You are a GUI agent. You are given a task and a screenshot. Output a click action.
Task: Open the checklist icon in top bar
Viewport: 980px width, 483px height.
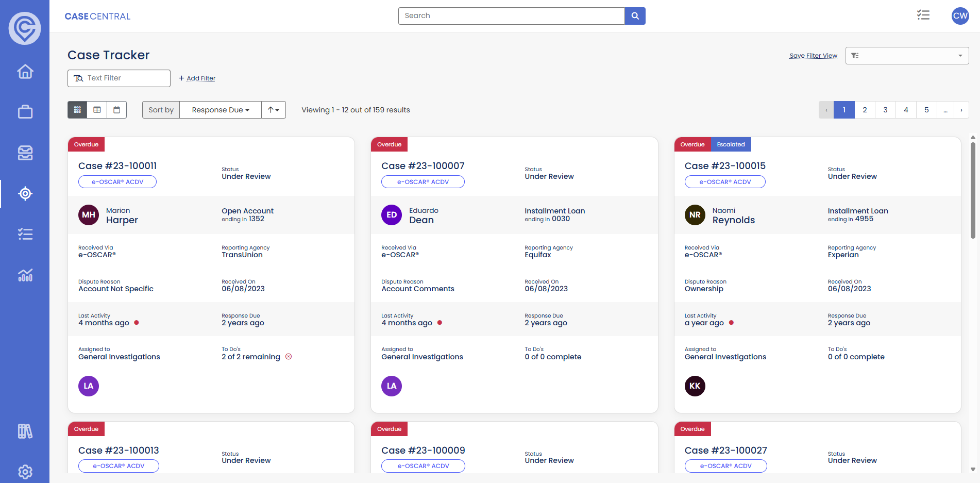click(x=923, y=15)
